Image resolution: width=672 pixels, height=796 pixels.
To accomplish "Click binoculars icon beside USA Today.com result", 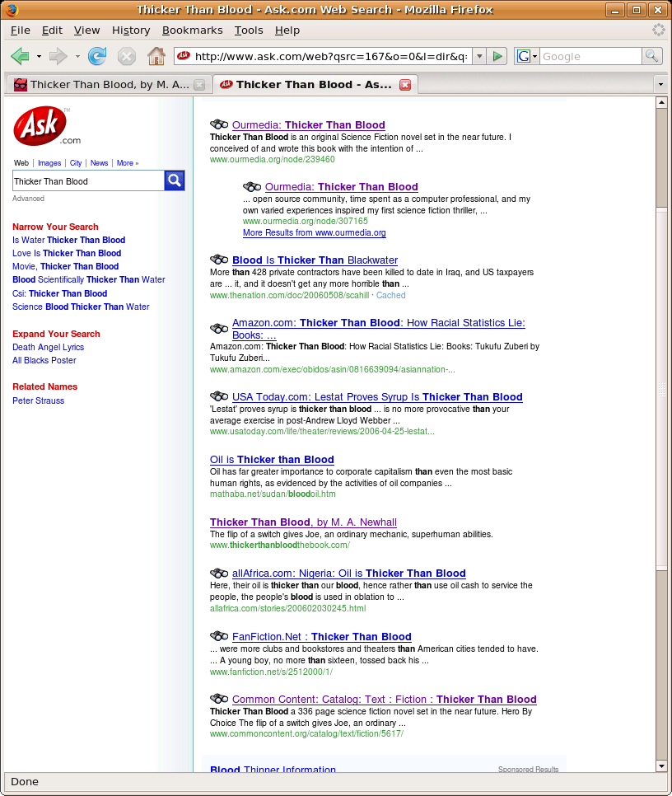I will point(219,396).
